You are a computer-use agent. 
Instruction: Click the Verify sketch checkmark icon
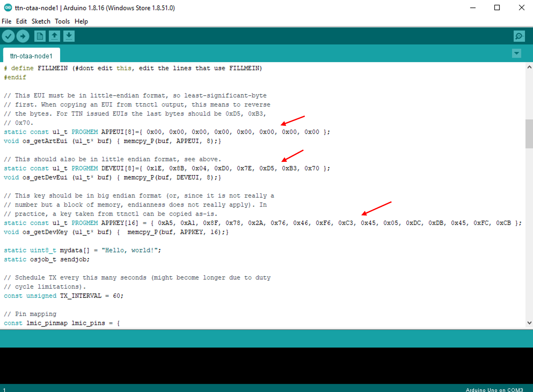(8, 36)
